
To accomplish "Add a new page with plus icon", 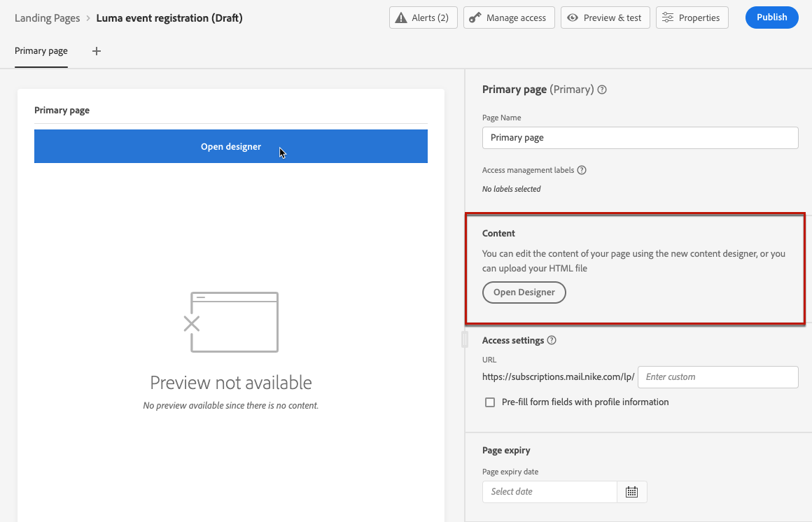I will pos(97,51).
